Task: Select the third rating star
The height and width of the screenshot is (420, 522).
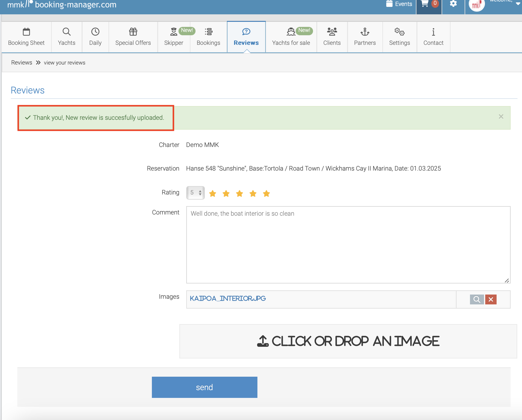Action: (239, 194)
